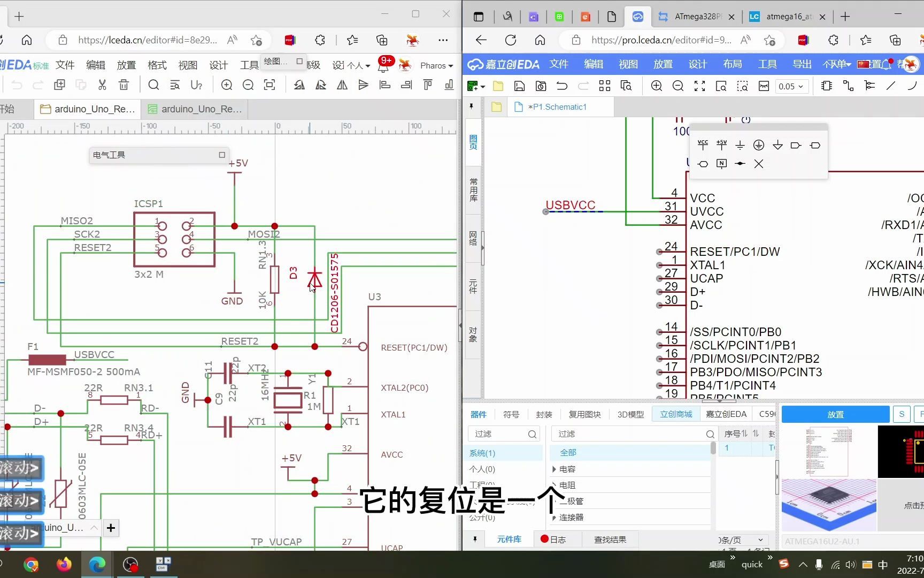924x578 pixels.
Task: Open 网络 side panel tab
Action: pyautogui.click(x=473, y=238)
